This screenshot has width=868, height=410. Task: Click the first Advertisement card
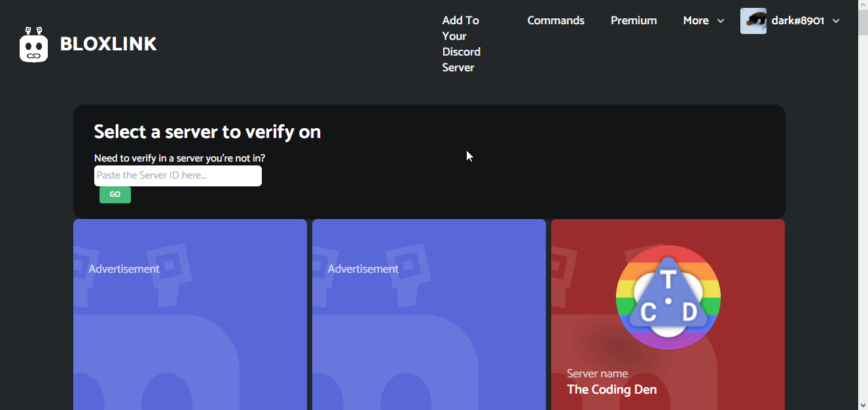tap(190, 315)
